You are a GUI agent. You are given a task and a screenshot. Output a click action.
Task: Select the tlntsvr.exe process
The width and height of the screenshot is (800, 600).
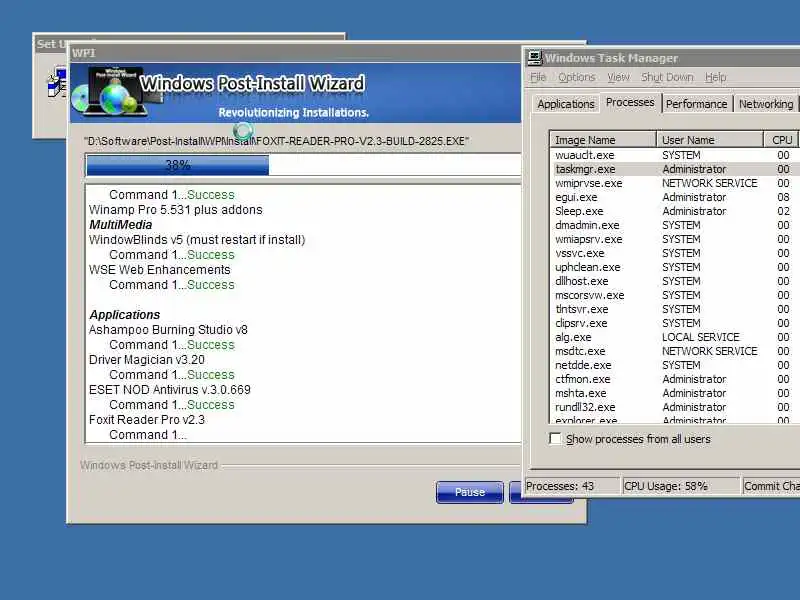pyautogui.click(x=673, y=309)
